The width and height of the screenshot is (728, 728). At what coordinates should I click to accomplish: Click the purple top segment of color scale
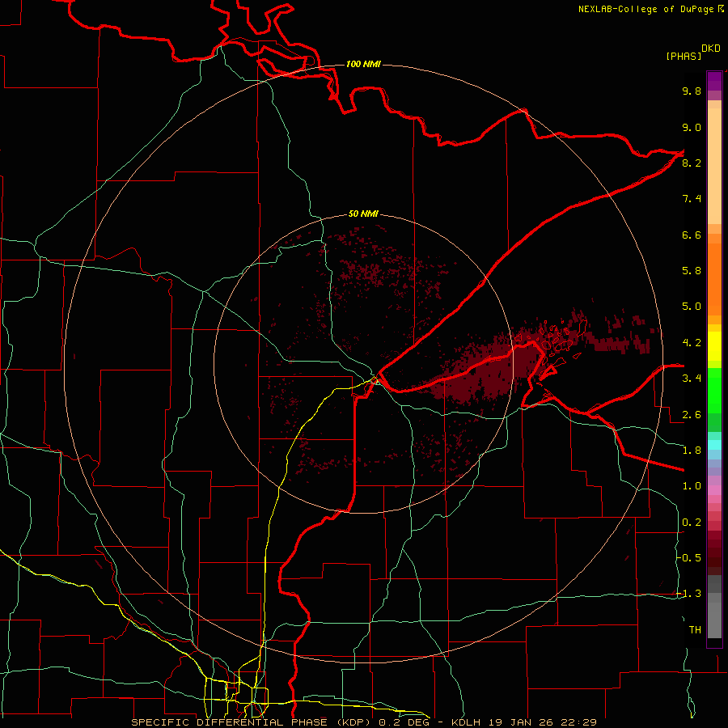(x=714, y=81)
